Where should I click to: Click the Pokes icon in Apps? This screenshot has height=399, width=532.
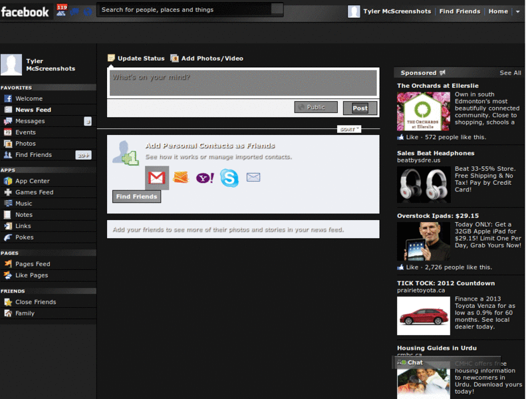[8, 237]
